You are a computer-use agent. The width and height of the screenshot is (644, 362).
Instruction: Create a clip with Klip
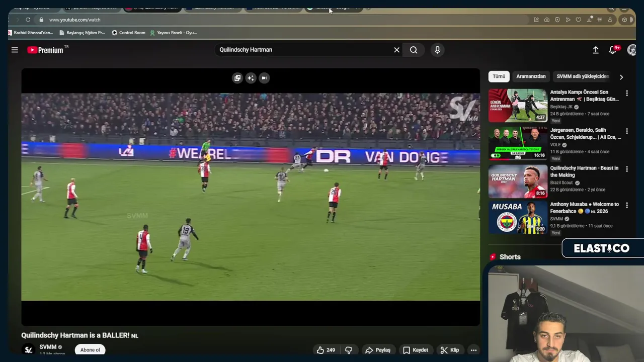[450, 350]
